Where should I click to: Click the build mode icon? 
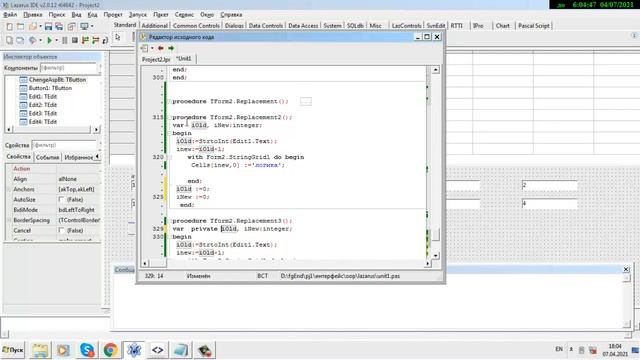coord(32,40)
